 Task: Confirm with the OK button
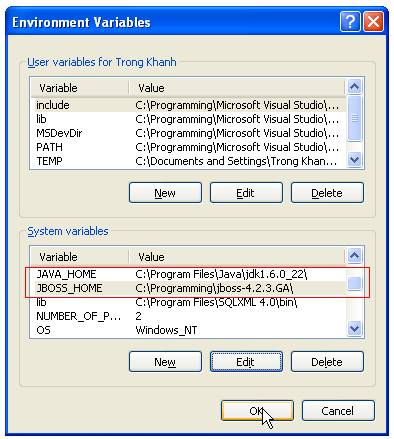tap(257, 411)
